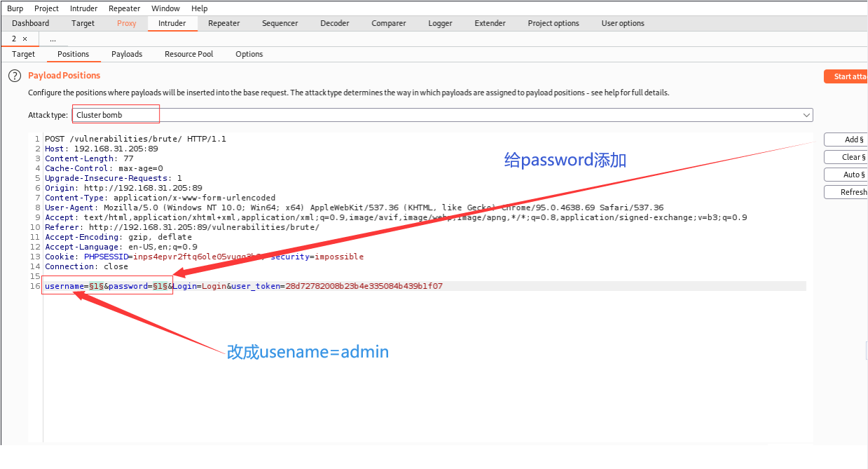This screenshot has width=868, height=469.
Task: Click the PHPSESSID cookie value
Action: 199,257
